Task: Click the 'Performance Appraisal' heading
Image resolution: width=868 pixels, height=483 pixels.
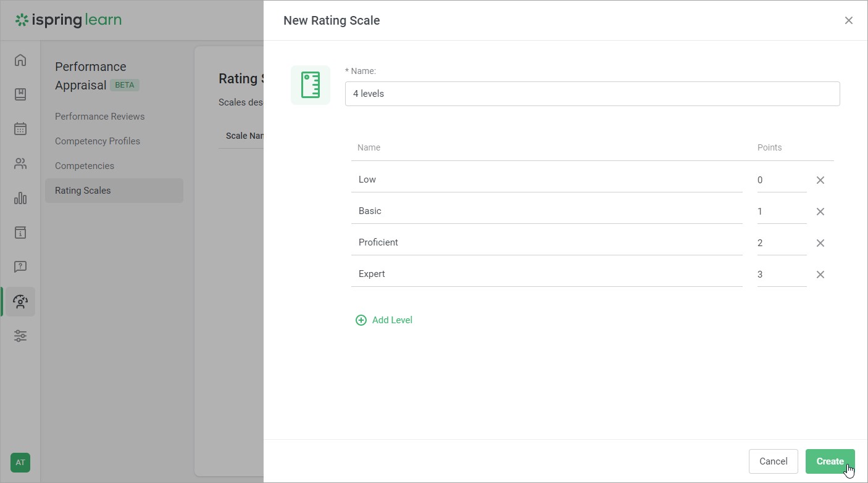Action: tap(90, 76)
